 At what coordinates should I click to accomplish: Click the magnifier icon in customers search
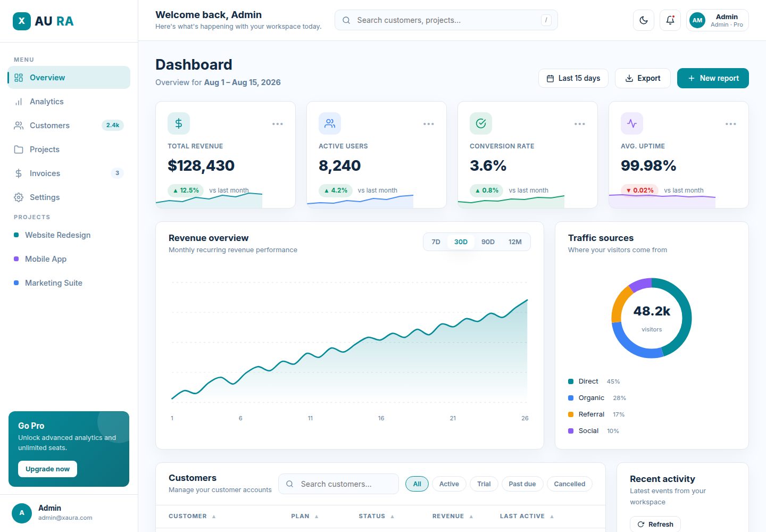point(290,484)
